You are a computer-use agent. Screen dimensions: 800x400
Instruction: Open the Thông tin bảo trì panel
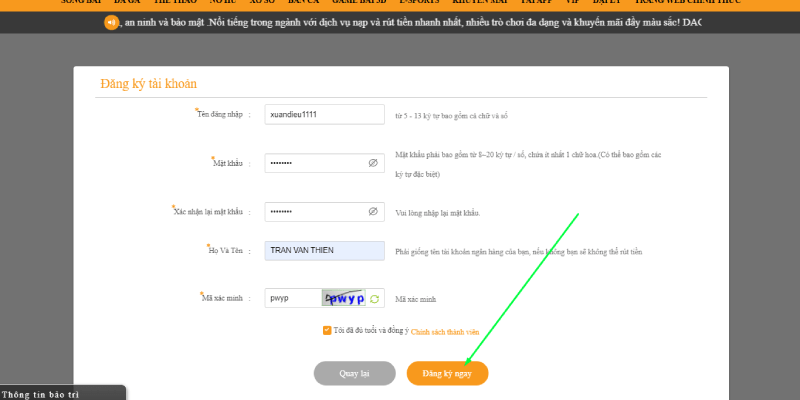62,393
